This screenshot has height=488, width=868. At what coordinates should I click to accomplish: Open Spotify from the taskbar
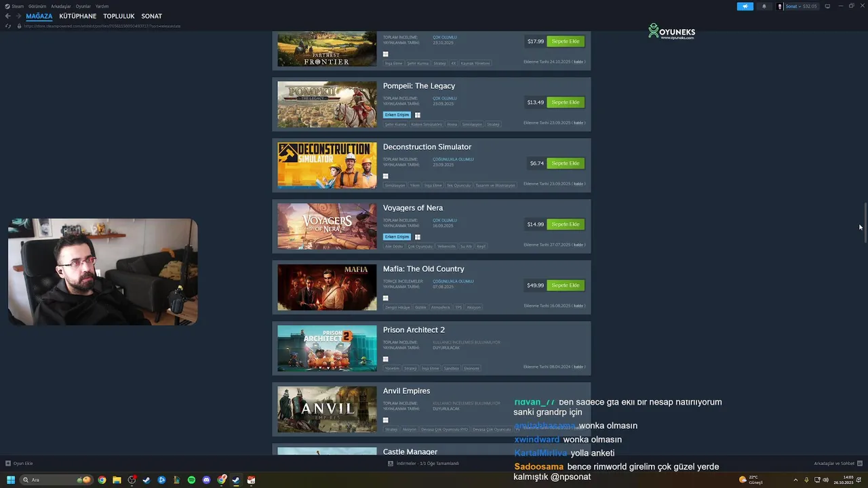[x=191, y=480]
